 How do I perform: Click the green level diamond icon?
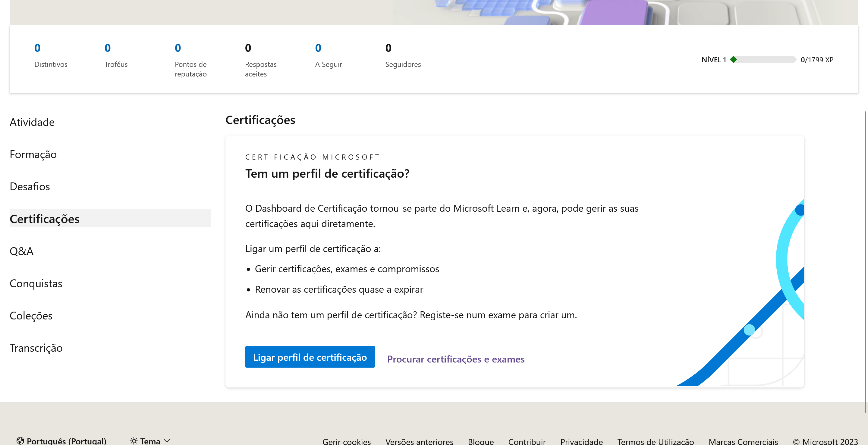(x=733, y=60)
